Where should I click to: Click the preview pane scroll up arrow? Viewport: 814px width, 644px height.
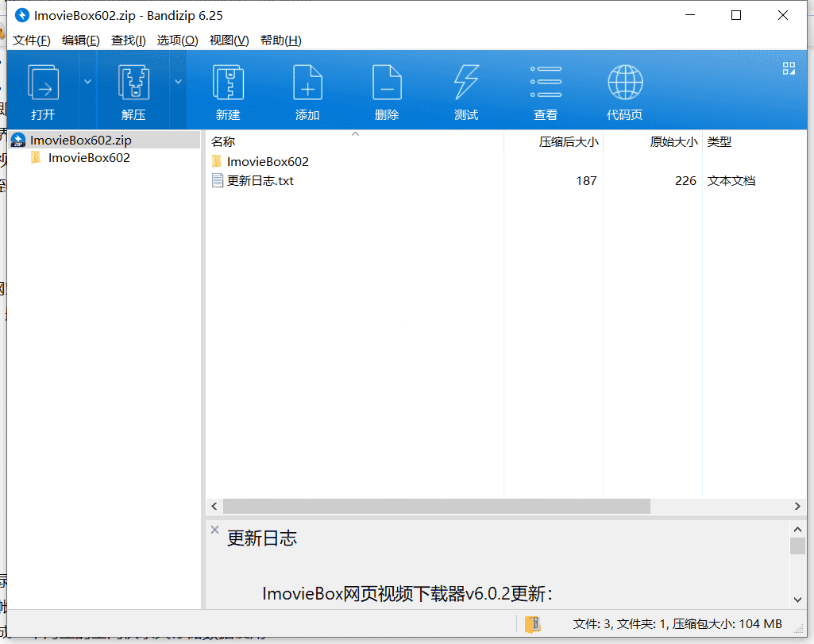tap(798, 530)
